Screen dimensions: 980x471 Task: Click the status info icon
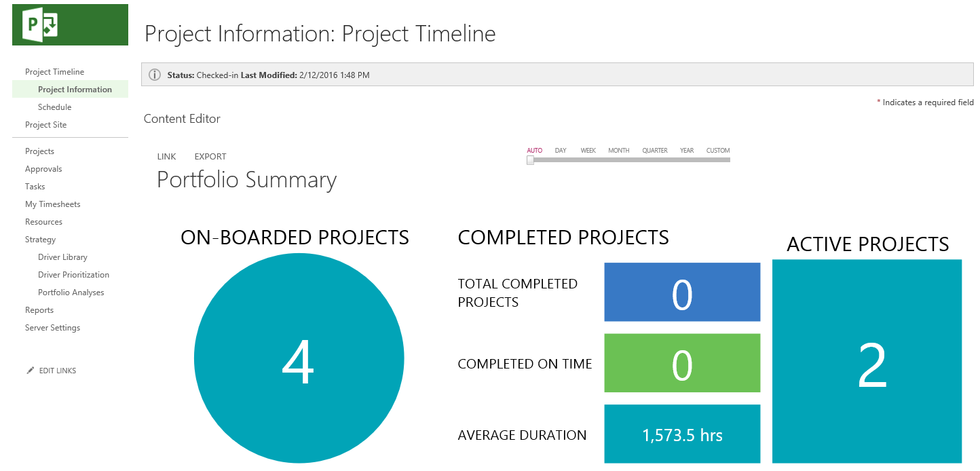pyautogui.click(x=155, y=75)
